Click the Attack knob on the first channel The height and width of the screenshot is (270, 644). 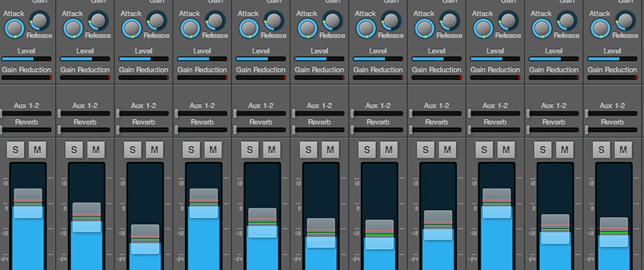[14, 28]
